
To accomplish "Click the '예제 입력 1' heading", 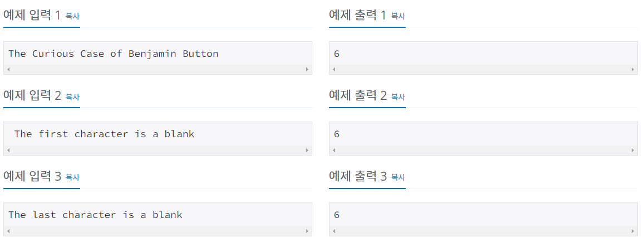I will 32,15.
